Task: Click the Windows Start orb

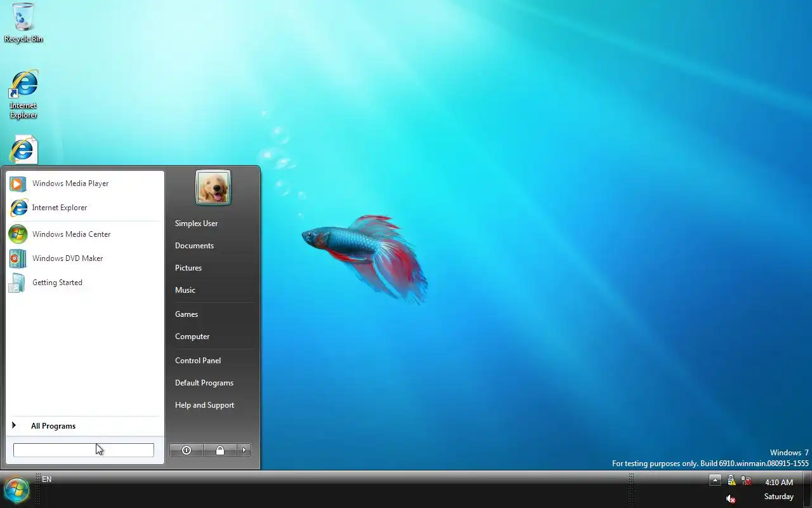Action: [16, 490]
